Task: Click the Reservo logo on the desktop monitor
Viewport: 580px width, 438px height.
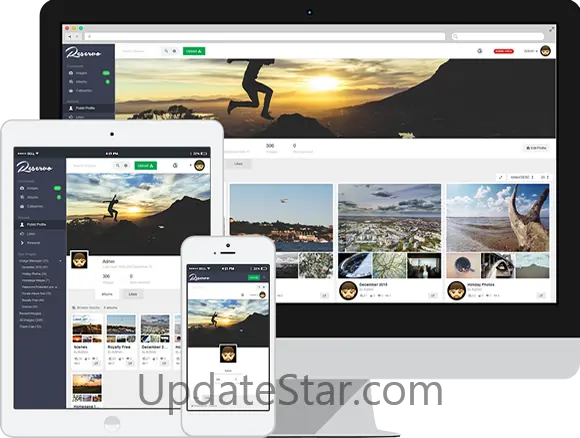Action: click(83, 53)
